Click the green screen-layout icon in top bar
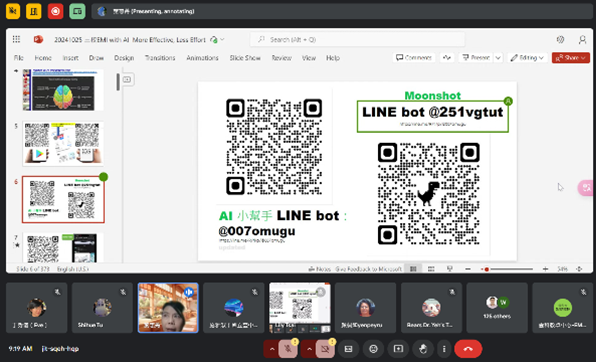 pyautogui.click(x=77, y=11)
